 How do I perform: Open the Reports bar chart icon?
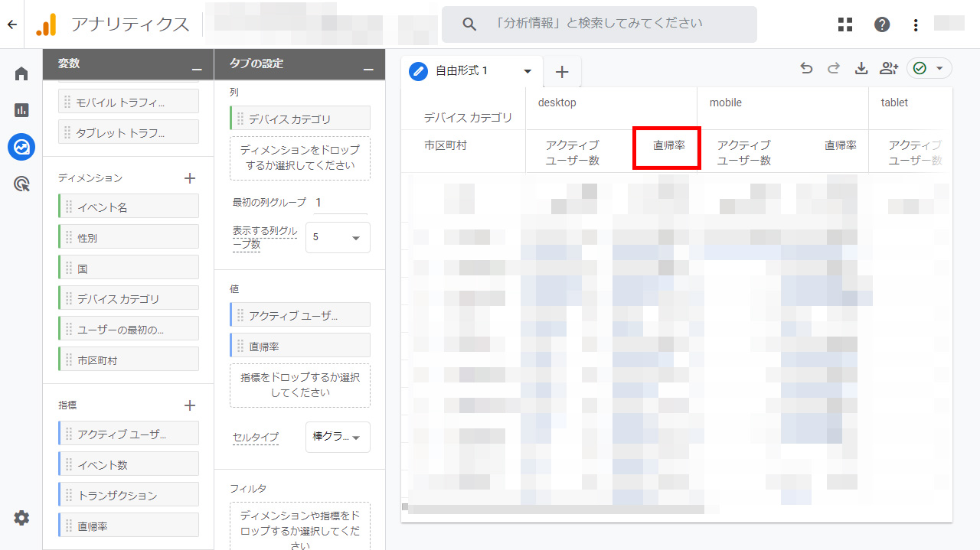pyautogui.click(x=21, y=110)
